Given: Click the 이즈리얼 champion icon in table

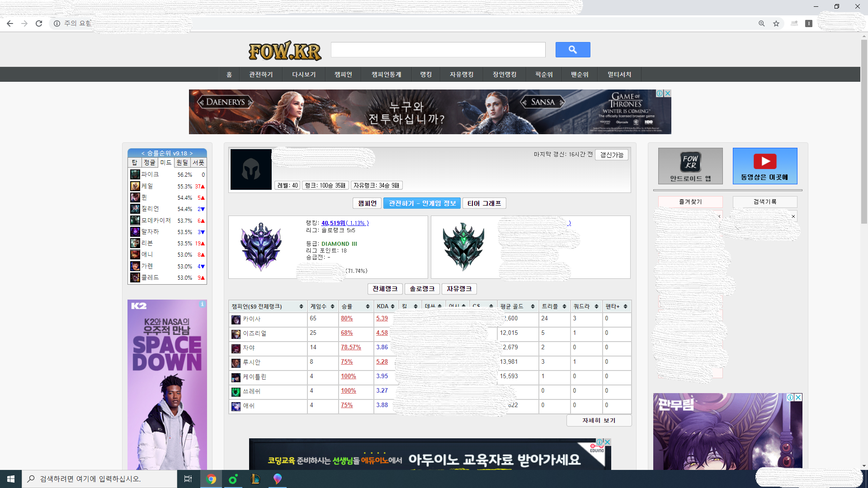Looking at the screenshot, I should coord(236,334).
